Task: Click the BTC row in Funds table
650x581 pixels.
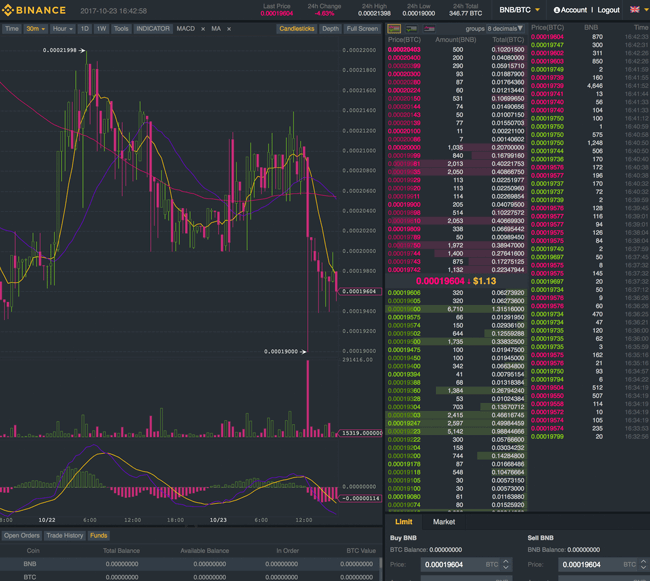Action: click(x=189, y=577)
